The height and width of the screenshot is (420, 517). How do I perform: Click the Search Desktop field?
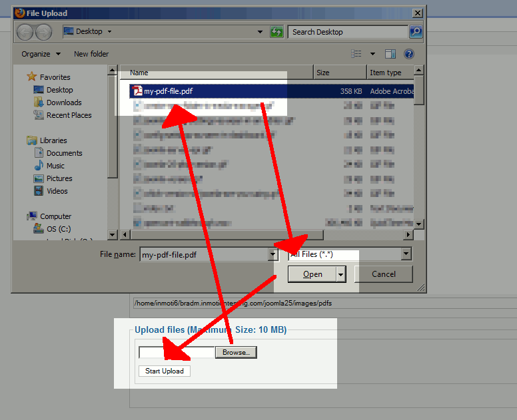click(348, 32)
